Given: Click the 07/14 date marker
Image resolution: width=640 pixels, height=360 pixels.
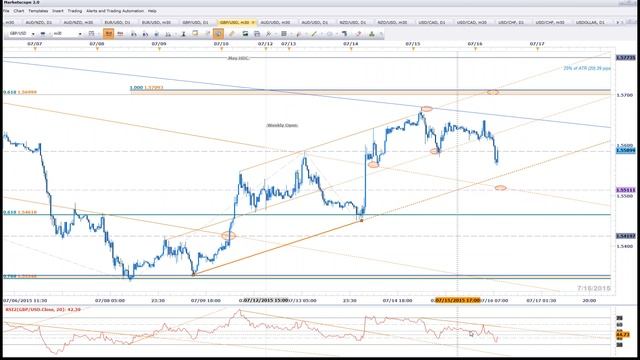Looking at the screenshot, I should (351, 43).
